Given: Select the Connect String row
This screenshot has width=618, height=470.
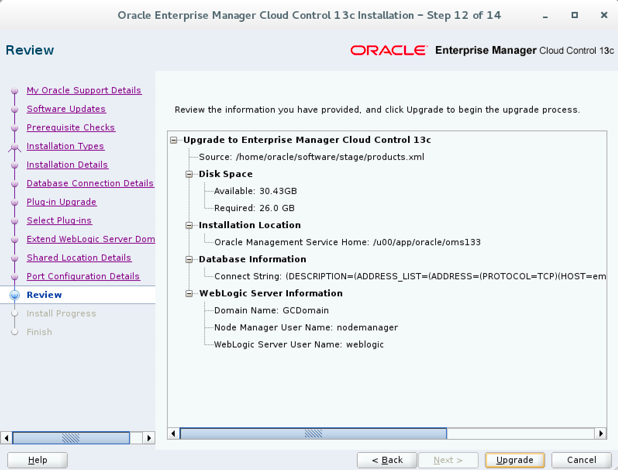Looking at the screenshot, I should [x=410, y=276].
